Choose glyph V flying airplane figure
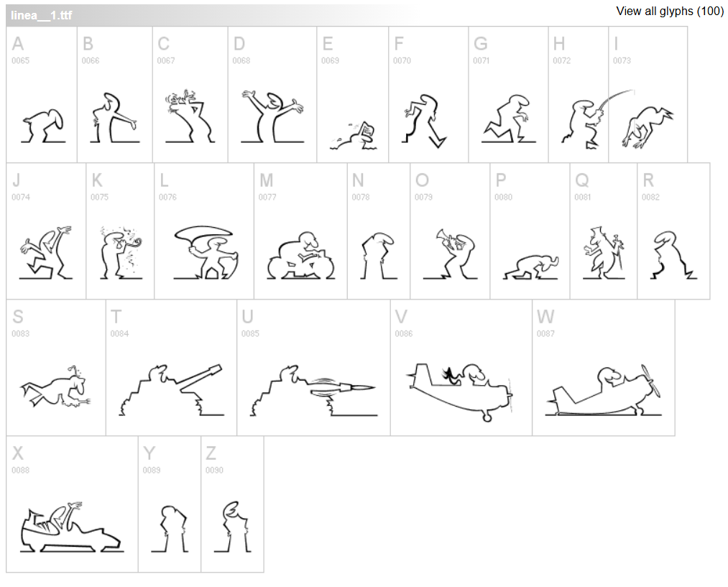This screenshot has width=728, height=587. 461,368
